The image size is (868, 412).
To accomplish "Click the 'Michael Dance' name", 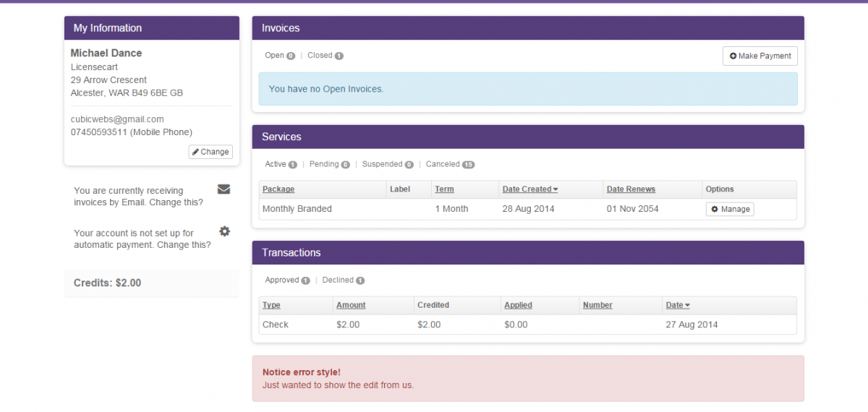I will coord(106,53).
